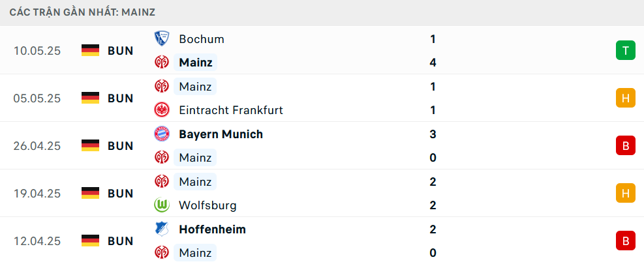
Task: Click the green Wolfsburg logo
Action: [x=162, y=205]
